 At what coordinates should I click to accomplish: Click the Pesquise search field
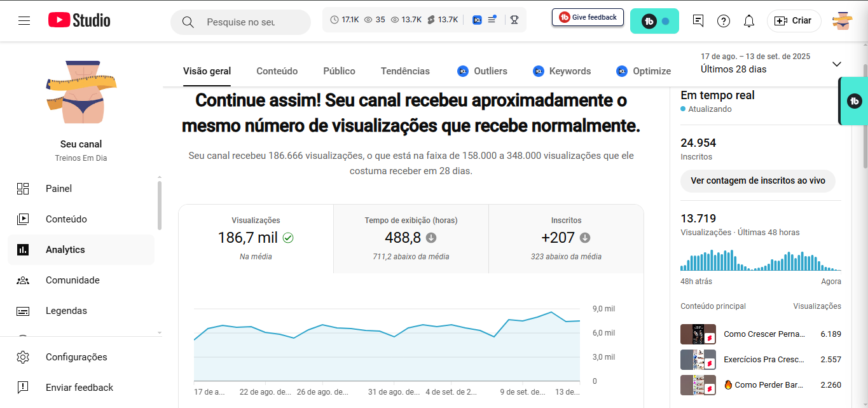pyautogui.click(x=240, y=22)
